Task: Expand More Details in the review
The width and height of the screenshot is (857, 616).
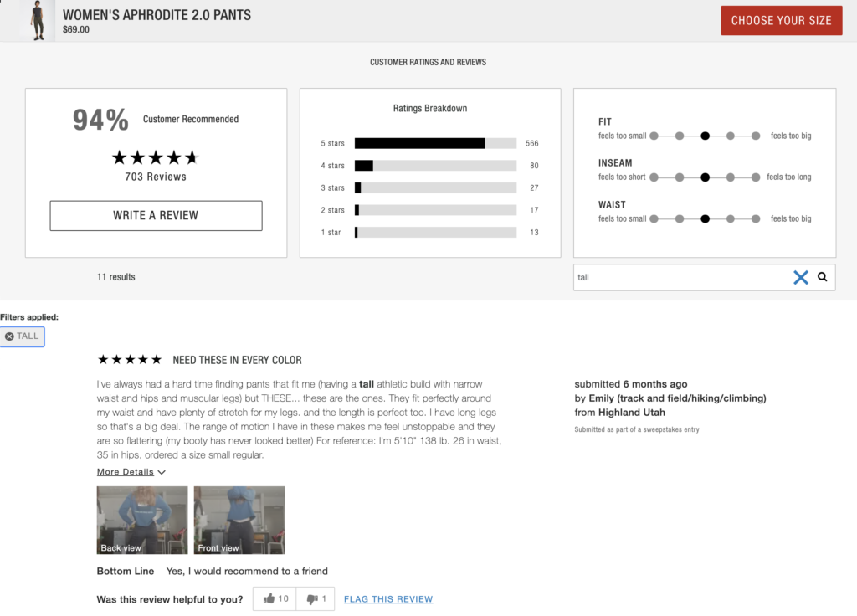Action: 131,472
